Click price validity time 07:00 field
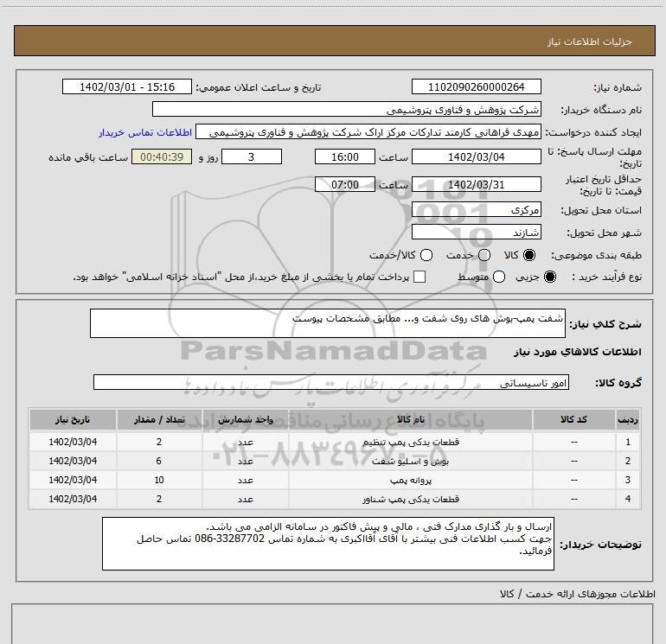666x644 pixels. (x=345, y=184)
